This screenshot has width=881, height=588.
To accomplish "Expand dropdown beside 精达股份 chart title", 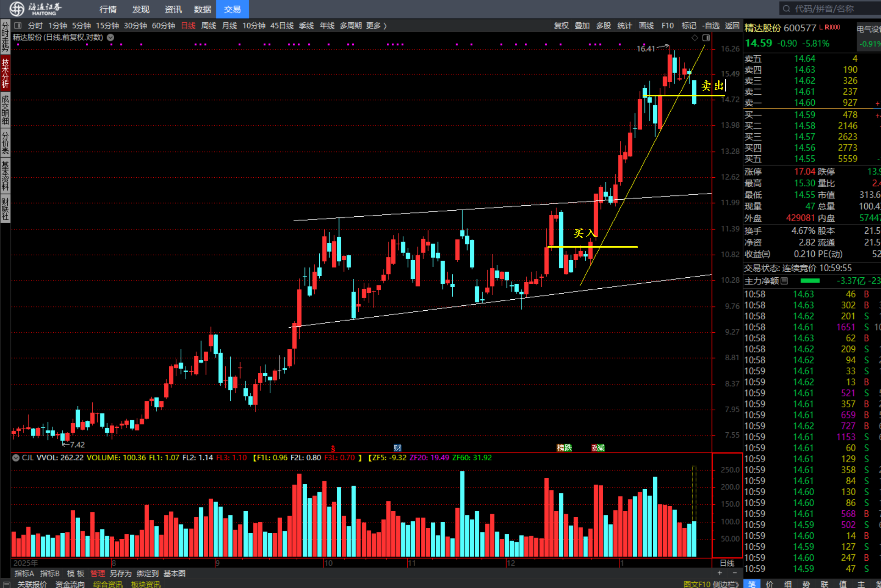I will click(x=110, y=37).
